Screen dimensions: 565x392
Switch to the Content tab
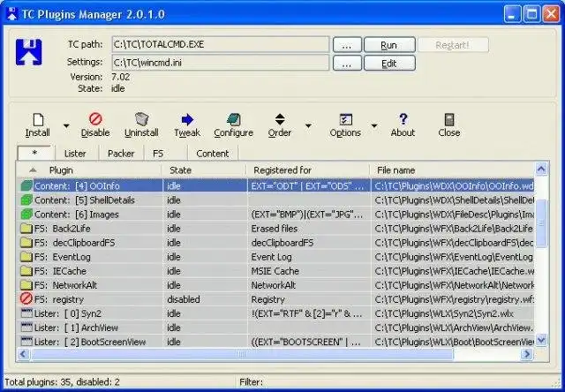coord(213,154)
